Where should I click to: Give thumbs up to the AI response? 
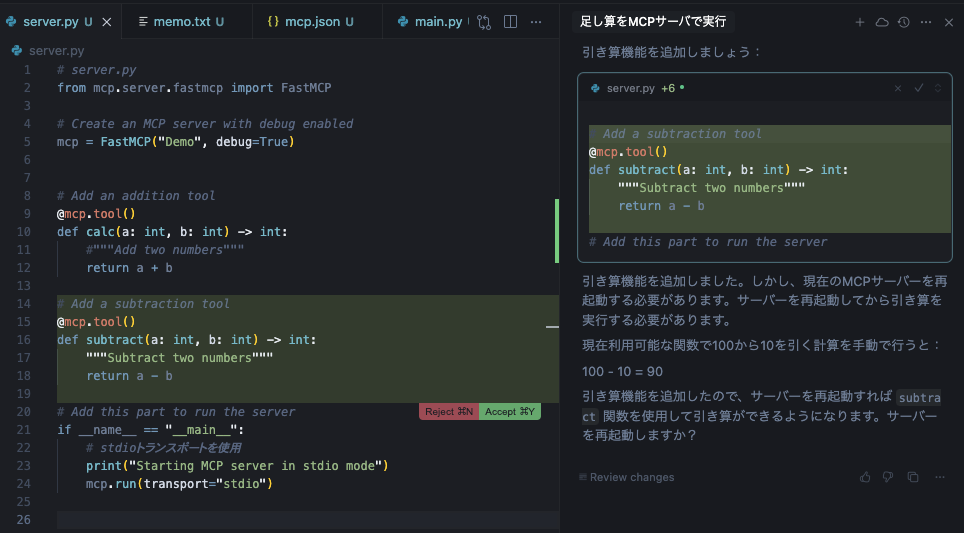[x=865, y=477]
